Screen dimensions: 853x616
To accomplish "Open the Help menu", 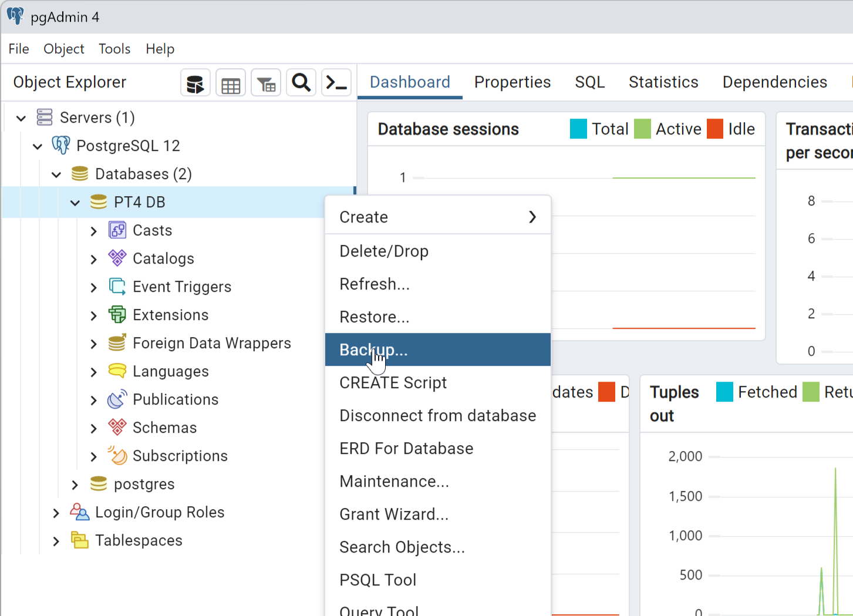I will [x=160, y=49].
